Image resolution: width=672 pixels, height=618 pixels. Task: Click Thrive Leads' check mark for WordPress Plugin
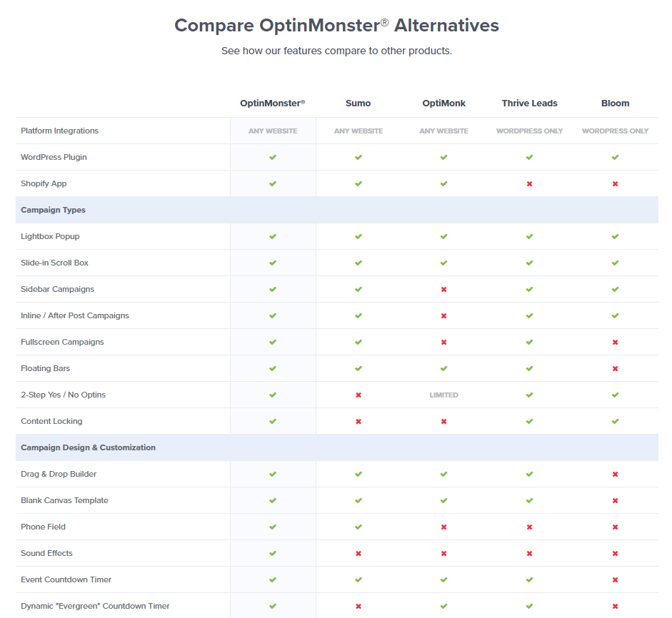point(529,157)
